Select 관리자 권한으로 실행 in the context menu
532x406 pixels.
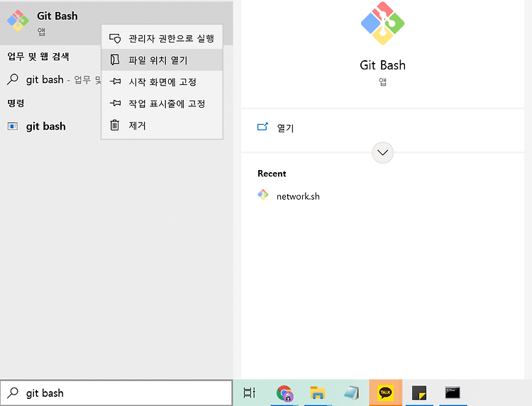(x=162, y=38)
